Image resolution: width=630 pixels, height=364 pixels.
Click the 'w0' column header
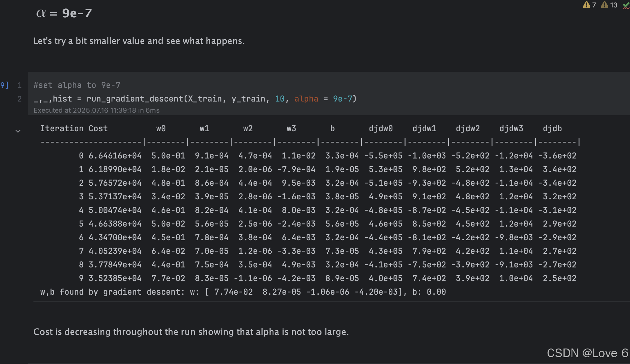161,128
